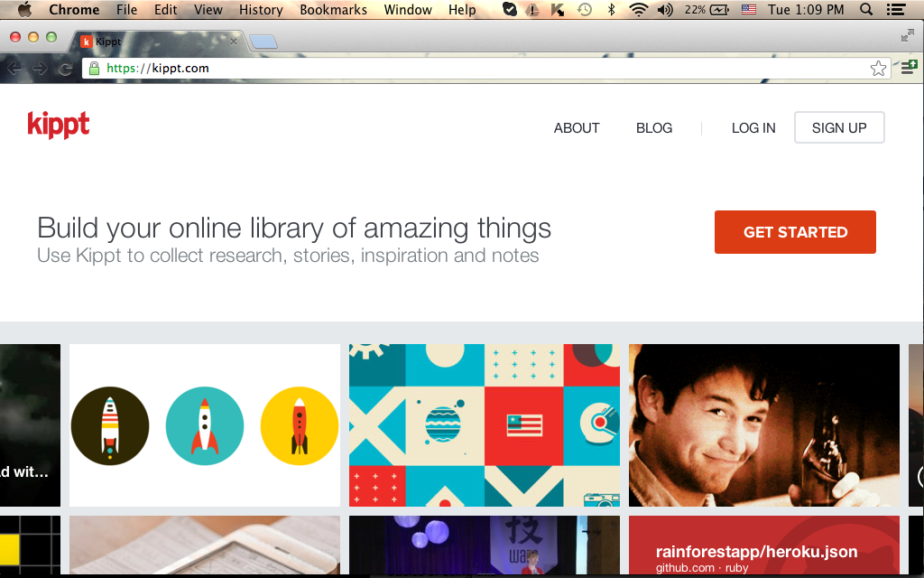Bookmark page with the star icon

point(878,69)
